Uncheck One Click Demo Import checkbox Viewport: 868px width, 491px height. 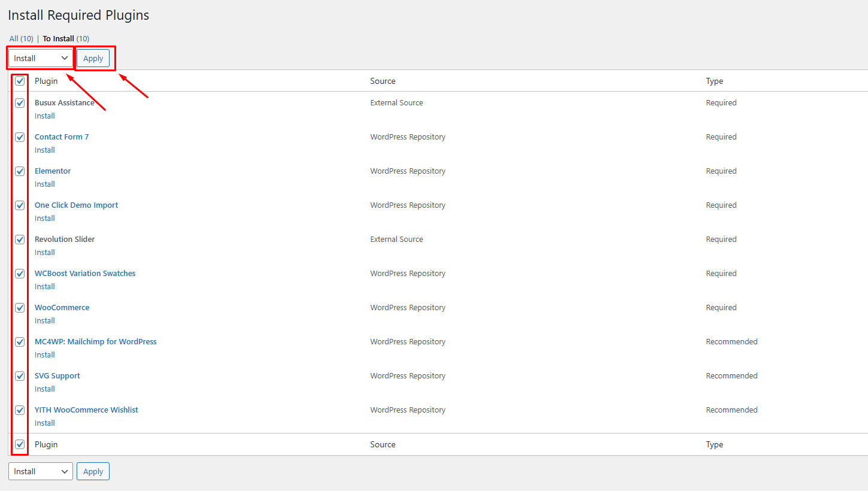point(20,205)
